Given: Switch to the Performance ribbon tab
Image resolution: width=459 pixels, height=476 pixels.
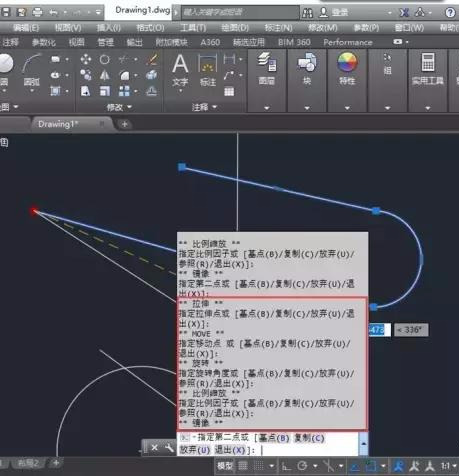Looking at the screenshot, I should click(x=348, y=42).
